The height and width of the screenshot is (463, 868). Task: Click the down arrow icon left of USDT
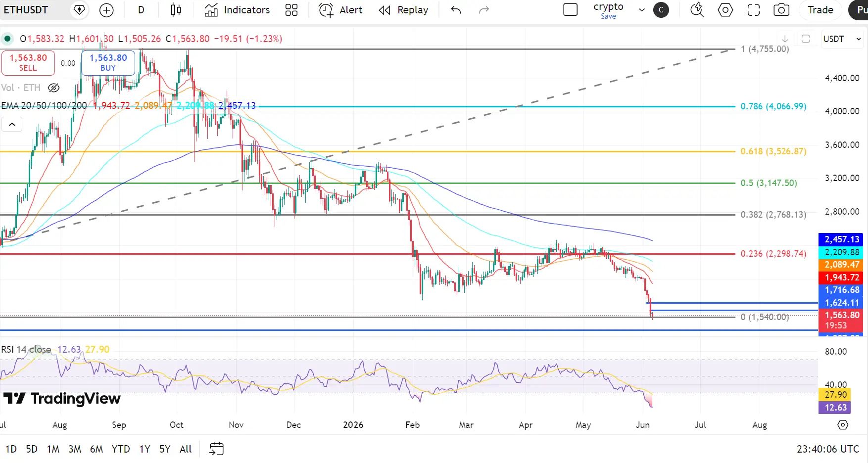click(x=784, y=39)
